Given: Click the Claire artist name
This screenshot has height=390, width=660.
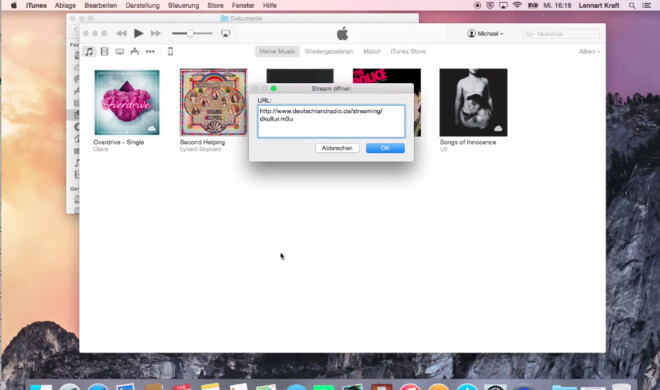Looking at the screenshot, I should point(101,149).
